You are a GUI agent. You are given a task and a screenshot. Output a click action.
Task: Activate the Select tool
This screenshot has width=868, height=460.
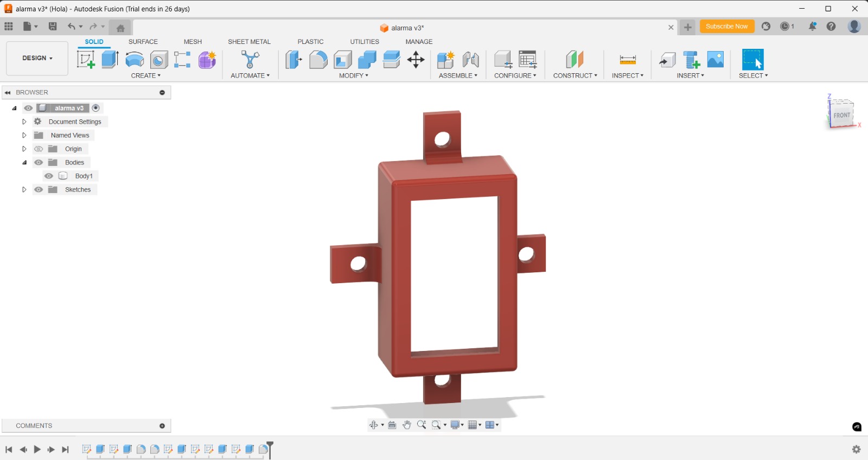[753, 60]
